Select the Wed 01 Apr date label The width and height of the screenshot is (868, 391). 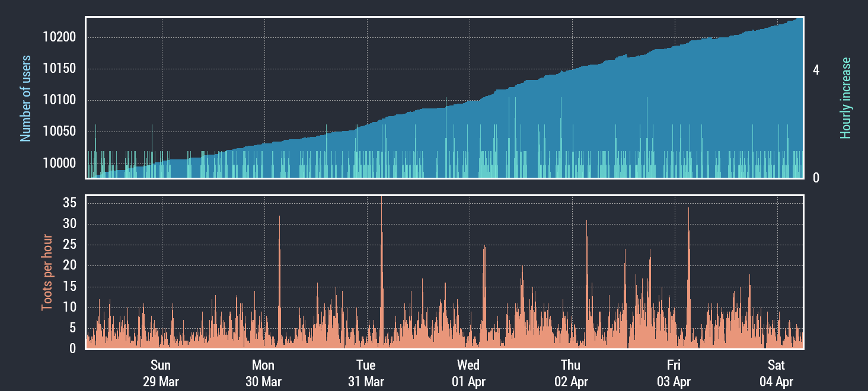pos(468,373)
